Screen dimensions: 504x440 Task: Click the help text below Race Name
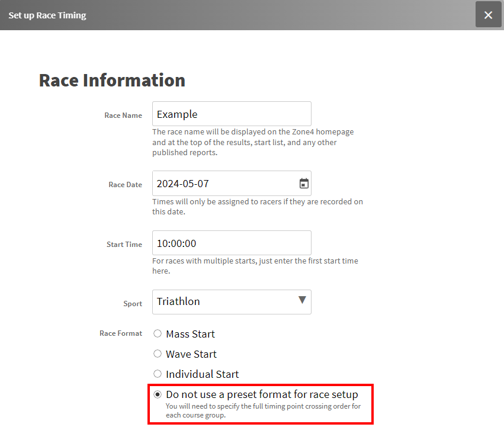point(252,142)
